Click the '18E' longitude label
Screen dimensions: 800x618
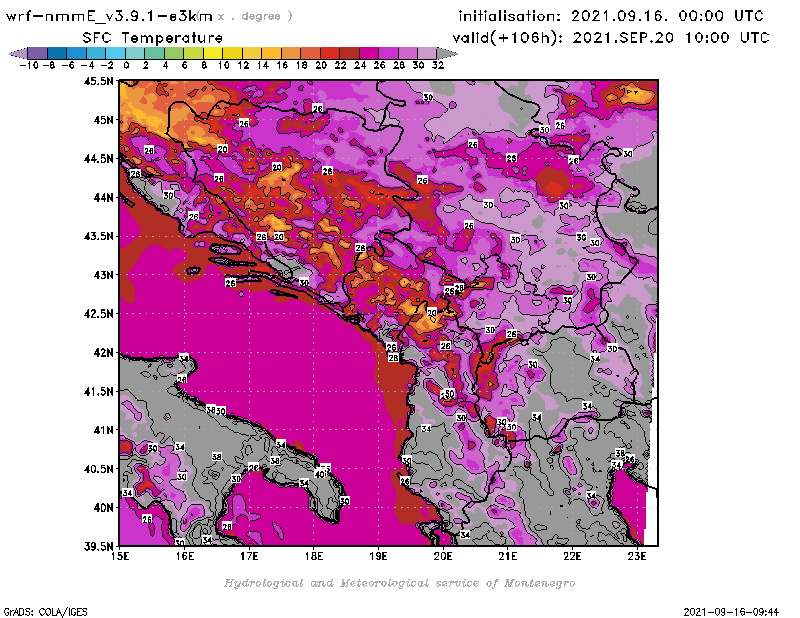coord(314,556)
